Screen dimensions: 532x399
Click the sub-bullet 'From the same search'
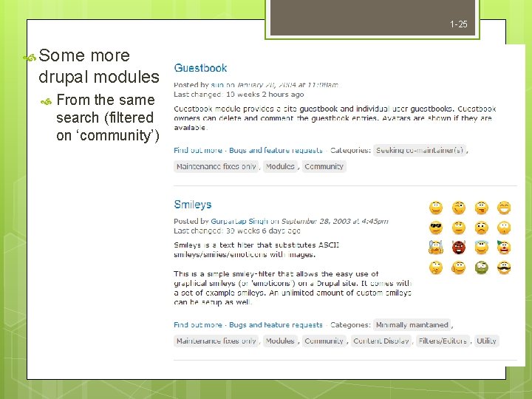[x=108, y=117]
